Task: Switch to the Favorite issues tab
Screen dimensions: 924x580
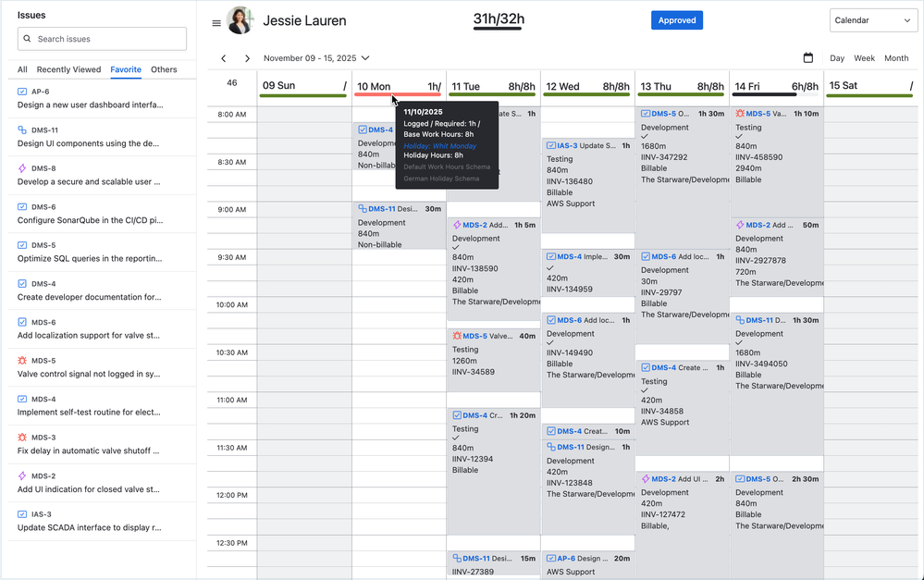Action: (128, 68)
